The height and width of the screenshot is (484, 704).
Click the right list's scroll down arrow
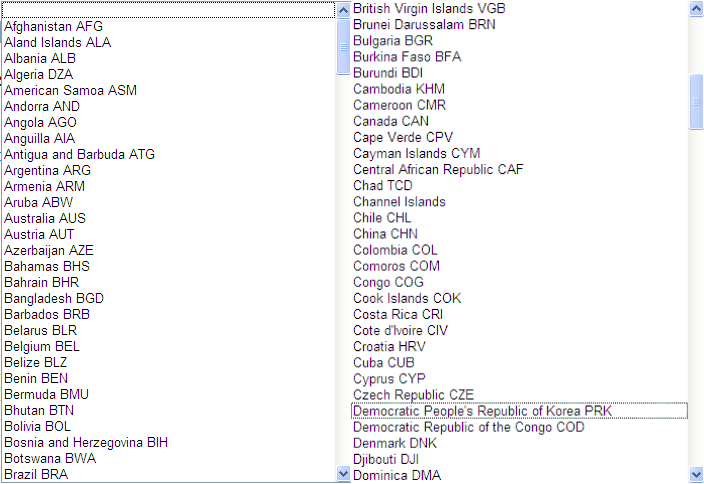pyautogui.click(x=696, y=474)
